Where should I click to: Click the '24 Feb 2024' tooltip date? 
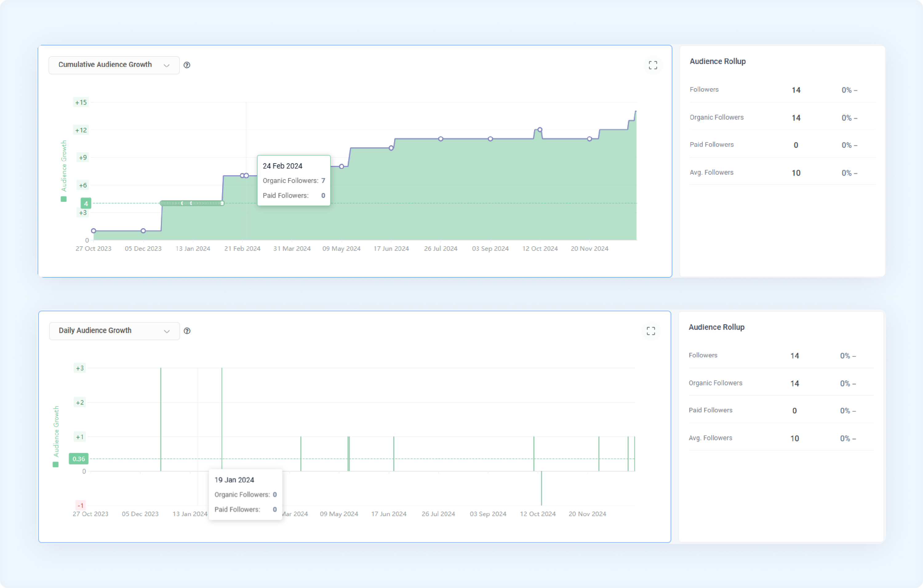pyautogui.click(x=282, y=166)
